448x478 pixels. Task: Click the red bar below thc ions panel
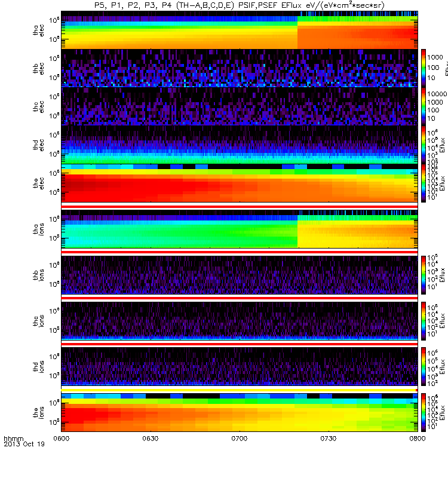pos(240,344)
